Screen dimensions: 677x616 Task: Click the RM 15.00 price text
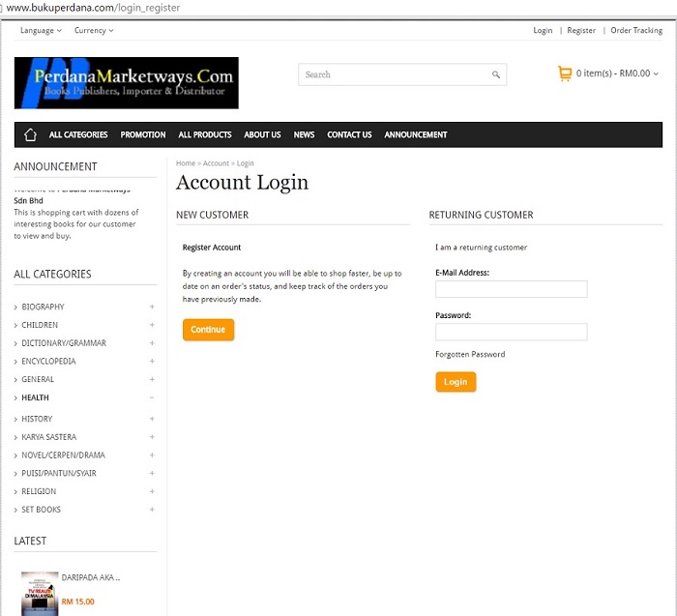(77, 601)
